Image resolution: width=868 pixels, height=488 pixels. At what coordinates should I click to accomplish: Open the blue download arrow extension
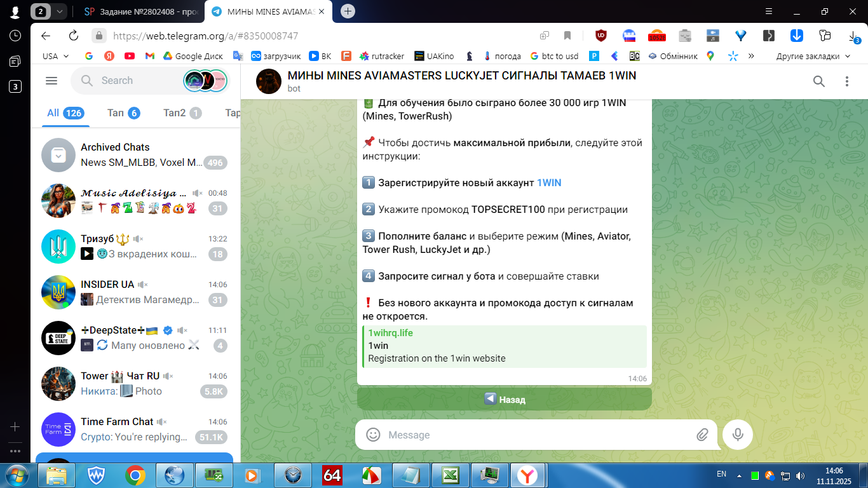coord(796,36)
